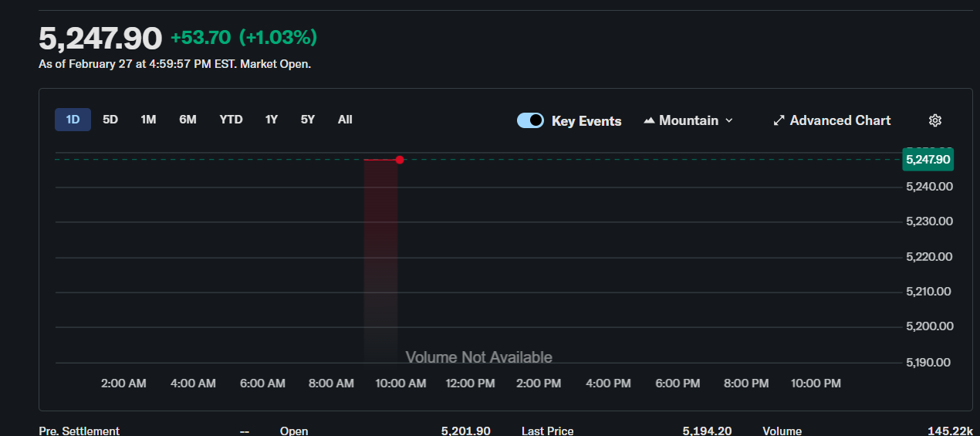Switch to the 5D range
This screenshot has width=980, height=436.
(110, 120)
